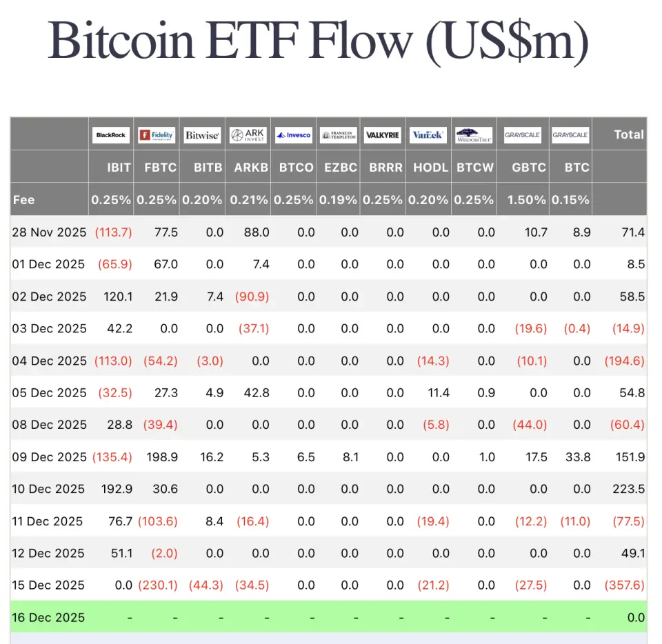Click the BlackRock logo
The width and height of the screenshot is (662, 644).
(x=111, y=135)
